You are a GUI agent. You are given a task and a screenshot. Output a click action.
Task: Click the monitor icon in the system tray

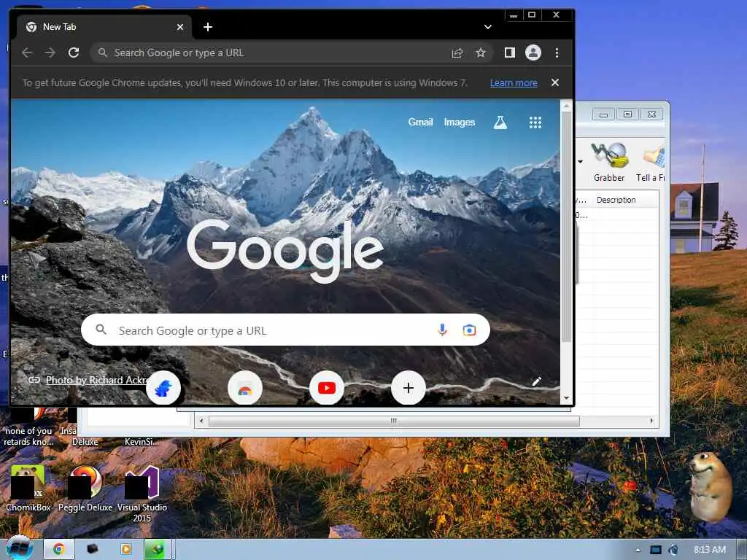(656, 550)
